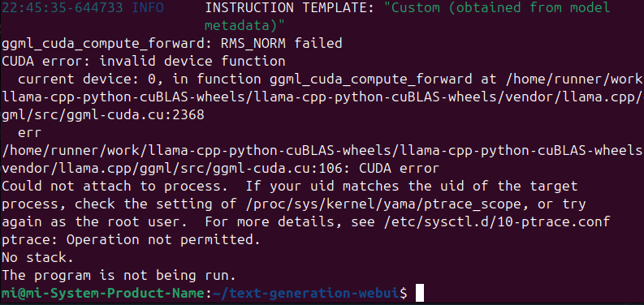Click the INFO log level label
Viewport: 644px width, 305px height.
tap(148, 8)
